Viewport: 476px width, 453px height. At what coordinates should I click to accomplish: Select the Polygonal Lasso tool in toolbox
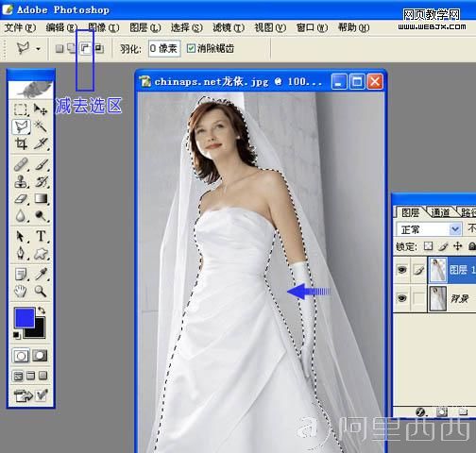21,127
